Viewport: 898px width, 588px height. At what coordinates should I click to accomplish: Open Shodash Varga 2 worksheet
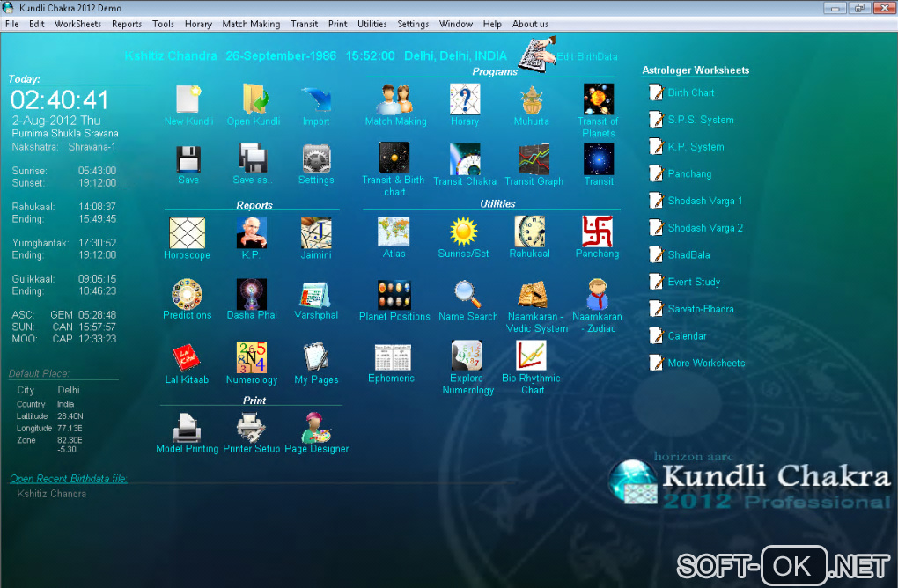[x=705, y=228]
